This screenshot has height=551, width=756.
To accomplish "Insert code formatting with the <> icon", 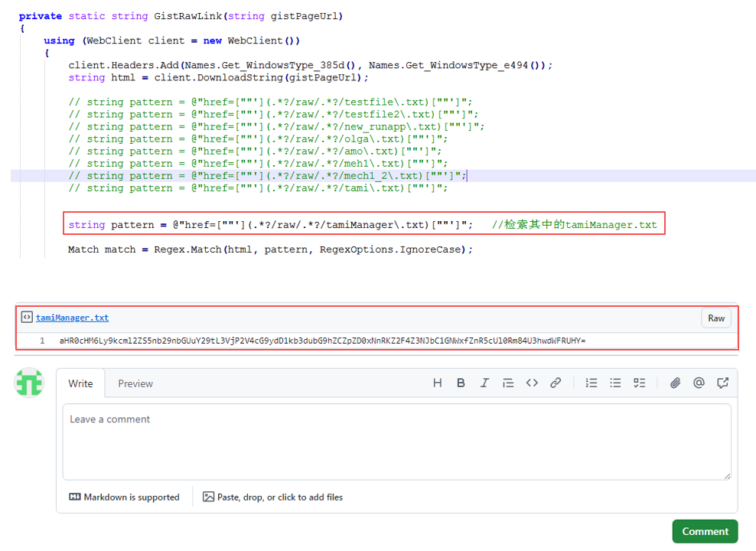I will pos(532,383).
